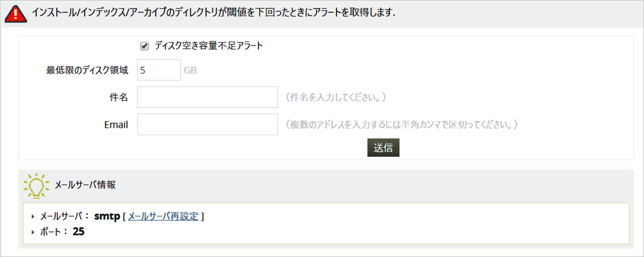Open the メールサーバ再設定 link
Image resolution: width=644 pixels, height=257 pixels.
tap(163, 216)
